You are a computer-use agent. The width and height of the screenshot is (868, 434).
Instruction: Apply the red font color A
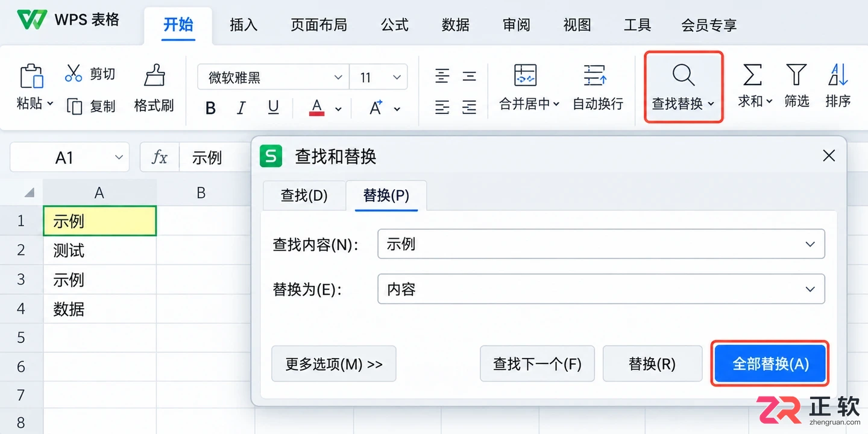pos(317,108)
